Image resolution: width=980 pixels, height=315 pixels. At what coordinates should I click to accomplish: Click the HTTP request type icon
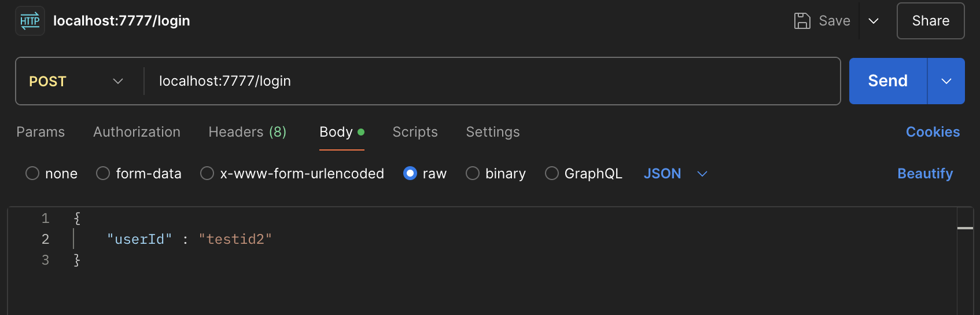tap(30, 21)
